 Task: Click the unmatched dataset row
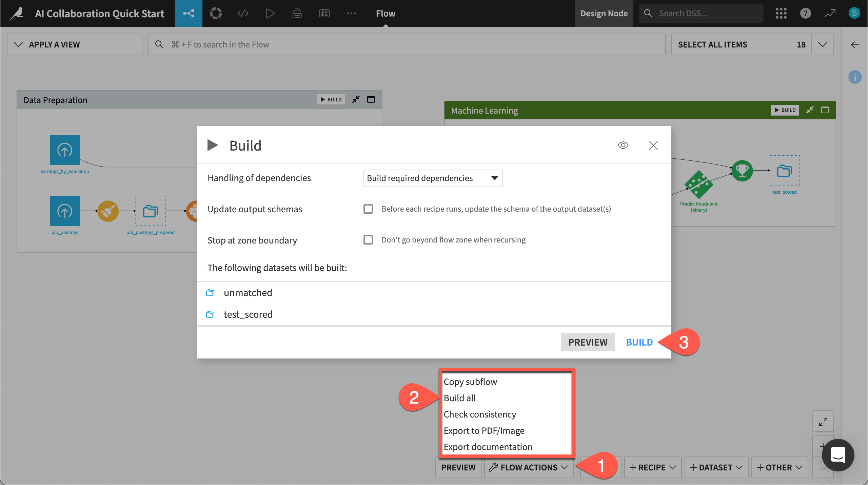coord(434,293)
